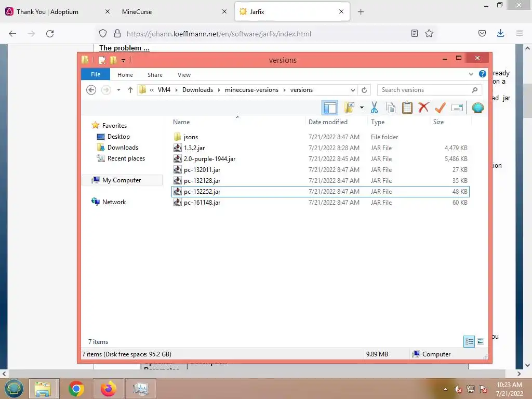Click the Copy icon in toolbar
This screenshot has width=532, height=399.
tap(391, 108)
